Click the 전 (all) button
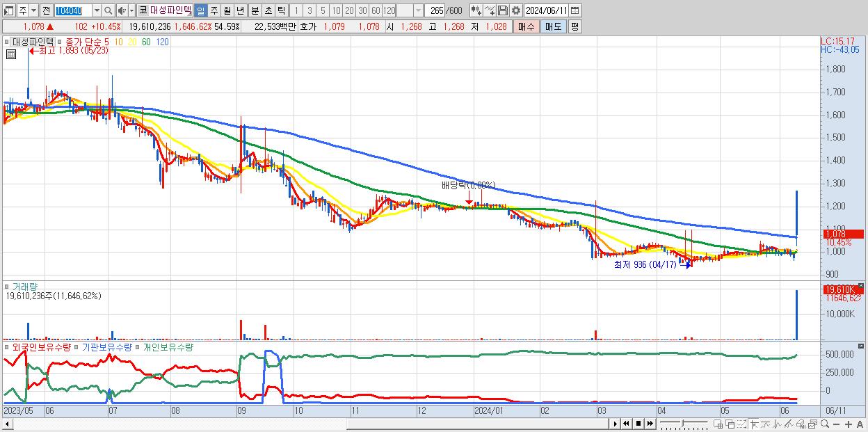Screen dimensions: 868x432 pyautogui.click(x=46, y=10)
